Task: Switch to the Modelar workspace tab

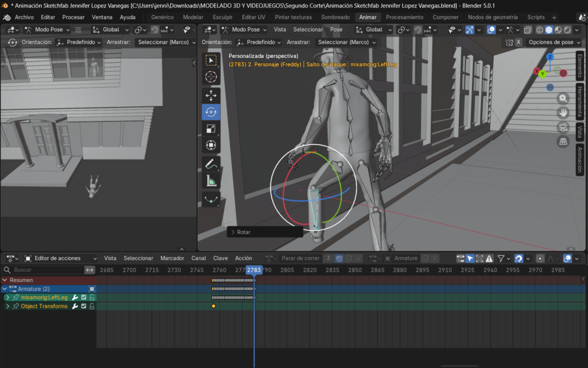Action: pyautogui.click(x=193, y=17)
